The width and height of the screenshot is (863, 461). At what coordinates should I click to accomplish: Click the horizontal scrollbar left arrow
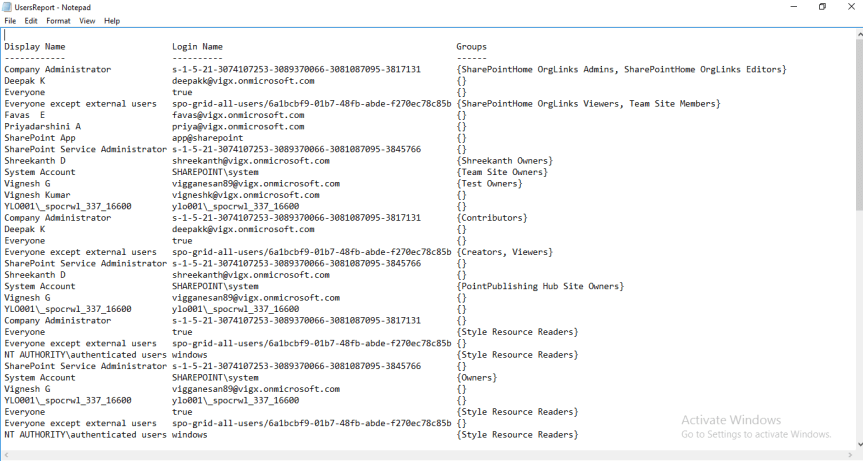[5, 455]
